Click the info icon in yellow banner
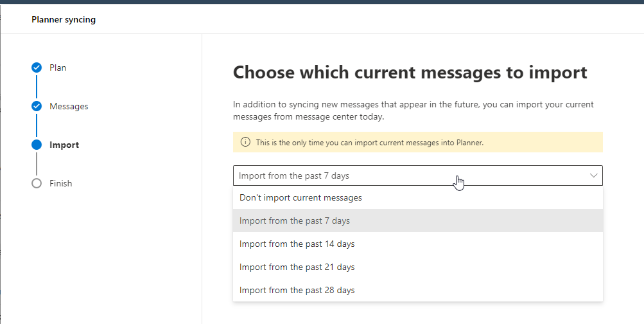 coord(245,142)
